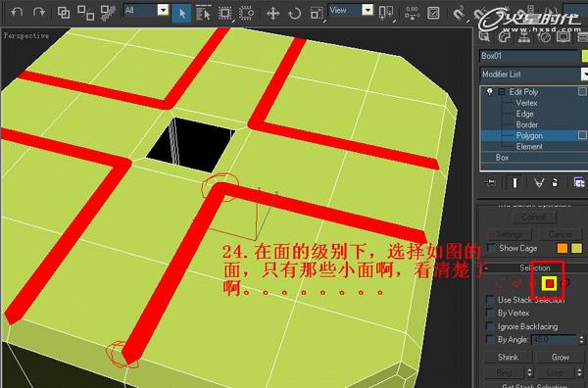Toggle the Show End Result icon
The image size is (588, 388).
click(x=514, y=182)
